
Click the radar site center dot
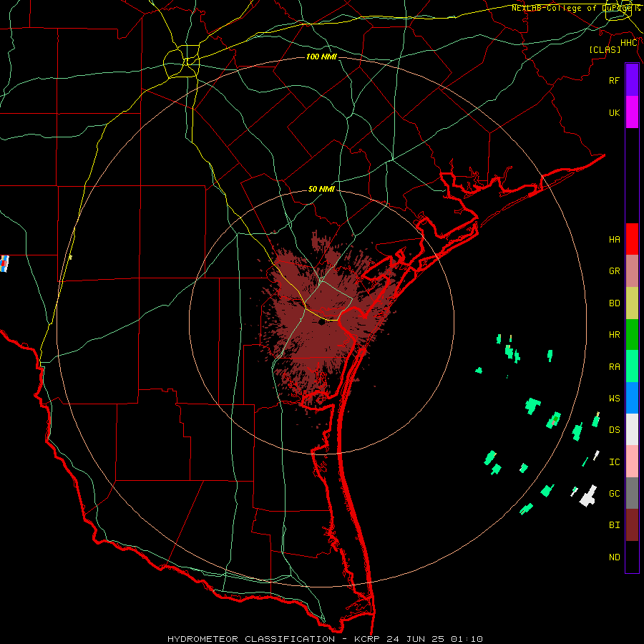pos(321,323)
